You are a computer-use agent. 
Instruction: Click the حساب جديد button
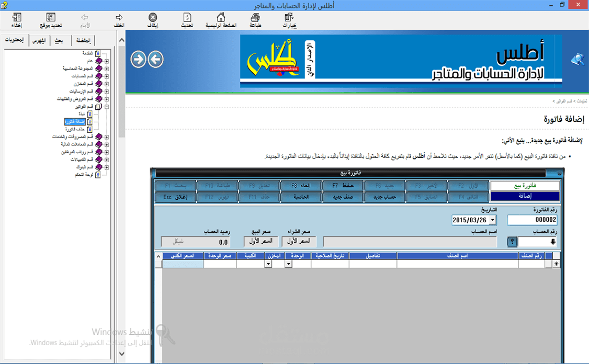(x=384, y=197)
